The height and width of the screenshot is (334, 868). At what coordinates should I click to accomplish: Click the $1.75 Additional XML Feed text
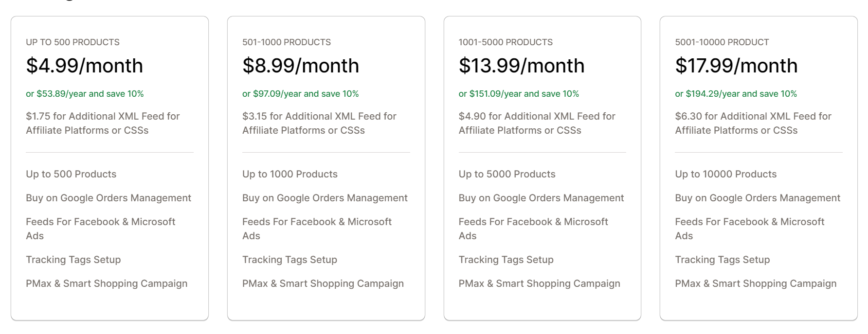coord(103,123)
